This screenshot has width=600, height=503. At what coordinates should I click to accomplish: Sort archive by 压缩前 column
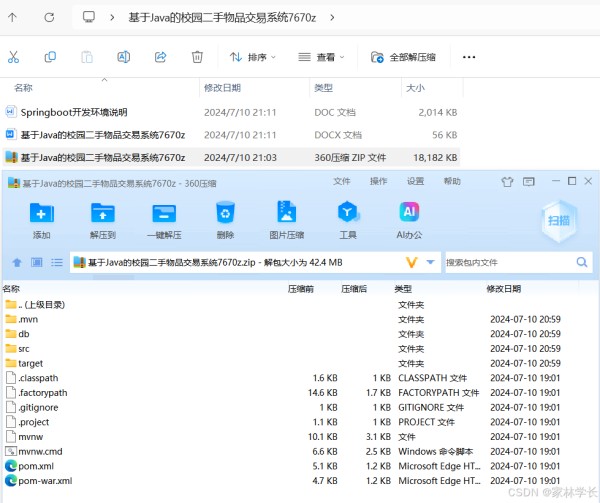[x=301, y=289]
